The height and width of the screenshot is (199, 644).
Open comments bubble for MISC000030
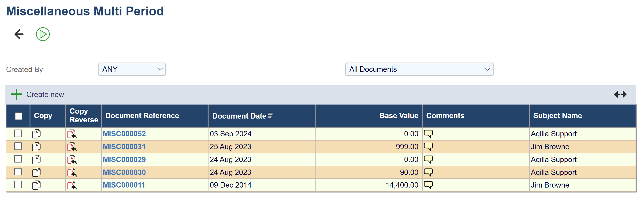428,172
